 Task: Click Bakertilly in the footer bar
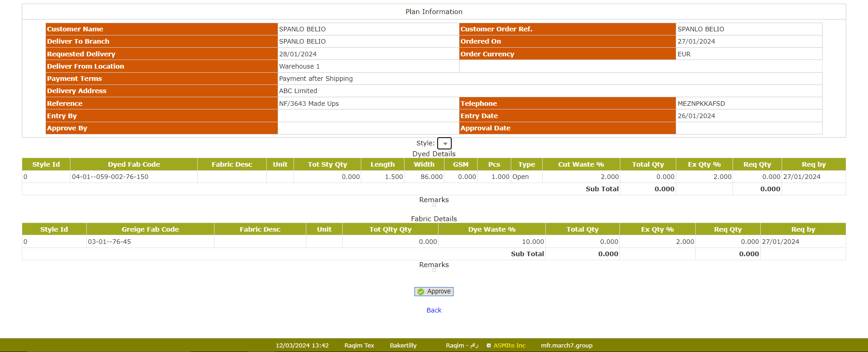tap(403, 345)
